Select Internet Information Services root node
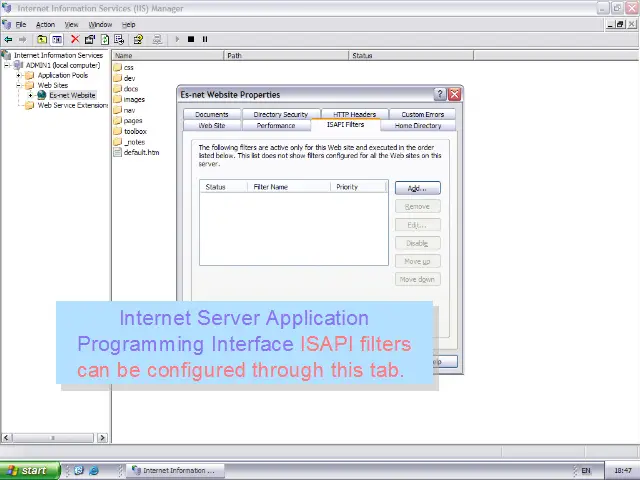This screenshot has width=640, height=480. 58,55
